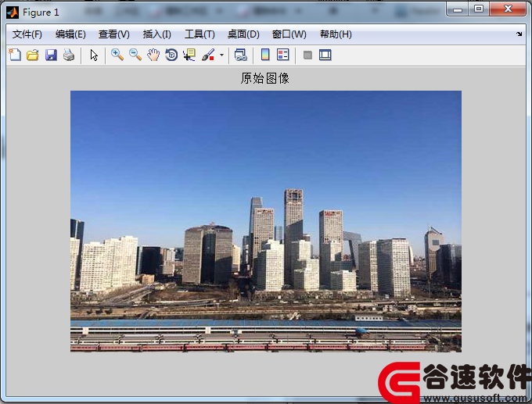Click the 原始图像 axes title
532x404 pixels.
[265, 78]
